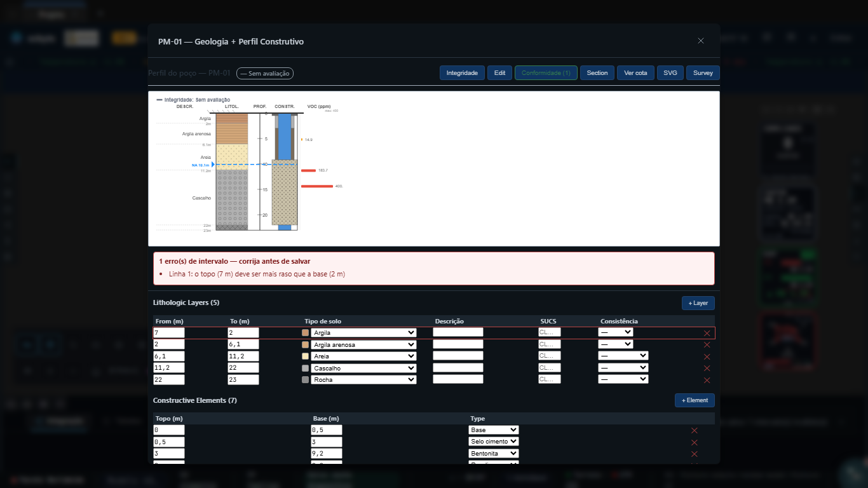Open Tipo de solo dropdown for Areia
The image size is (868, 488).
[363, 356]
